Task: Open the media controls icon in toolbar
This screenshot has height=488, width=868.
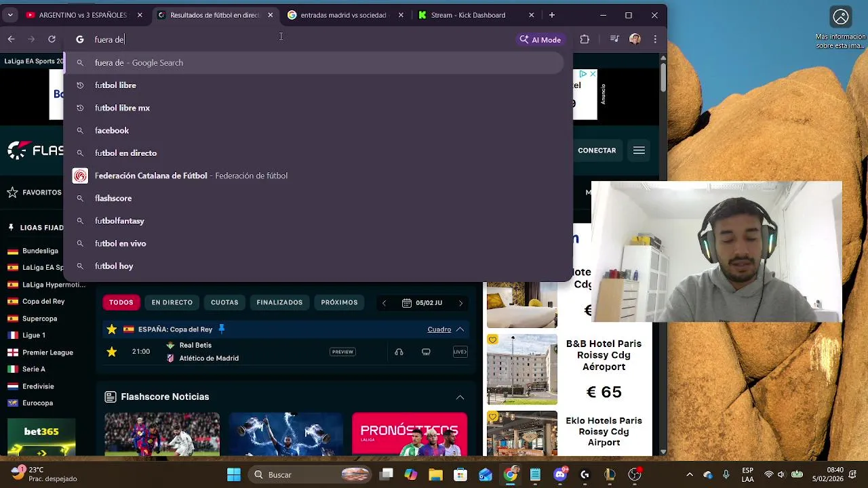Action: coord(614,39)
